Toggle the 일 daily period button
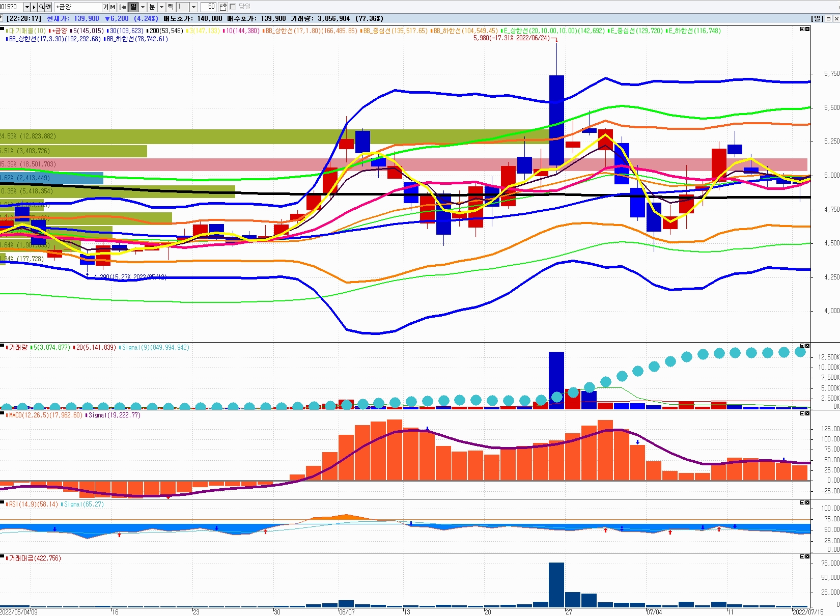The width and height of the screenshot is (840, 616). coord(133,7)
